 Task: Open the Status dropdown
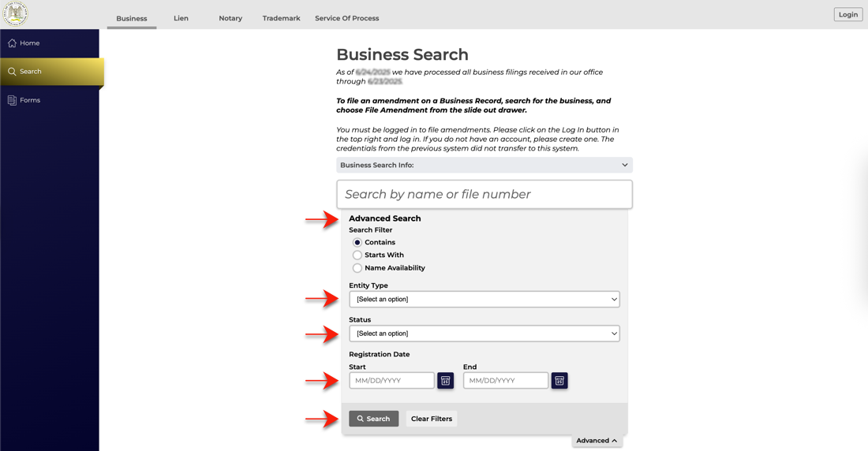485,334
